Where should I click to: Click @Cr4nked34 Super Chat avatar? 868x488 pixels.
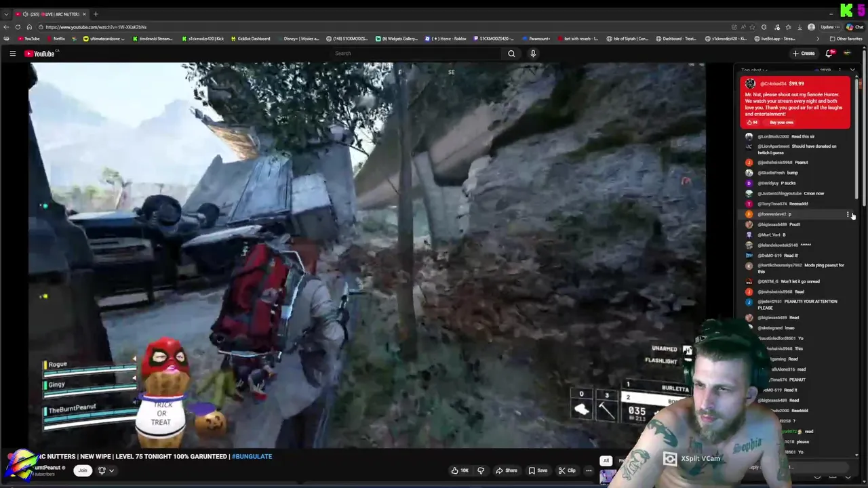click(x=750, y=84)
